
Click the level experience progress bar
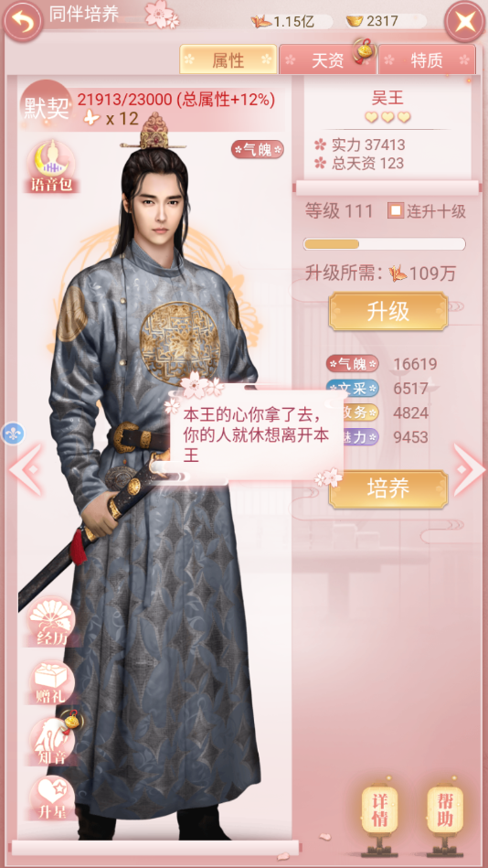(x=384, y=243)
